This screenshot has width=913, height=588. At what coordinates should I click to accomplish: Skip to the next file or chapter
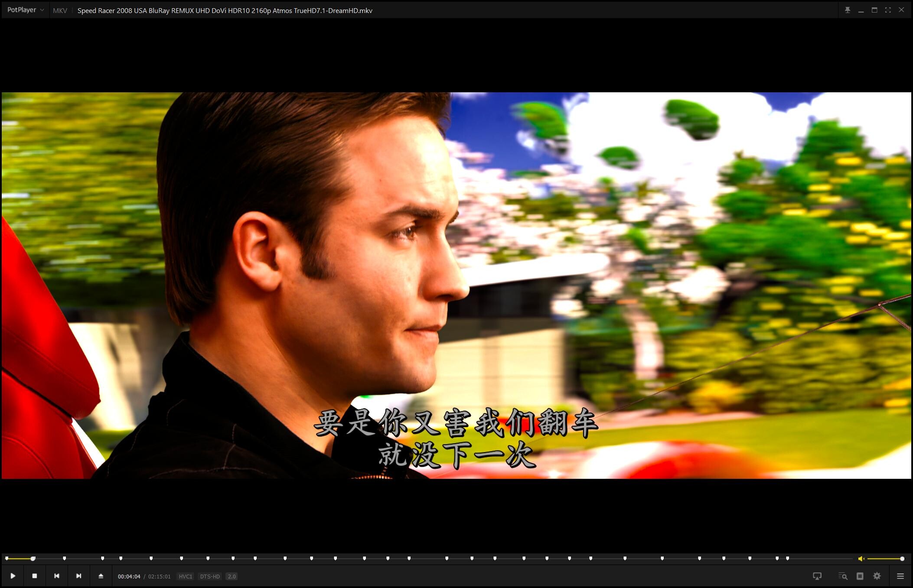pos(79,576)
